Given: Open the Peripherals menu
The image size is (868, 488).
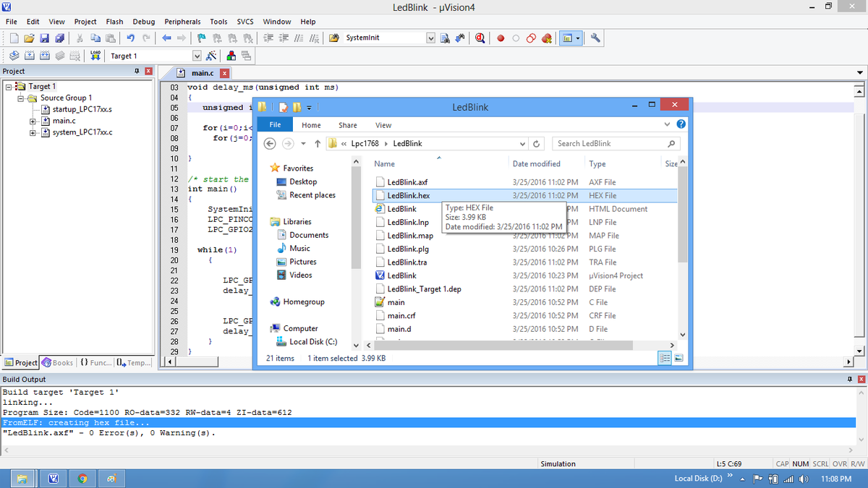Looking at the screenshot, I should (x=183, y=22).
